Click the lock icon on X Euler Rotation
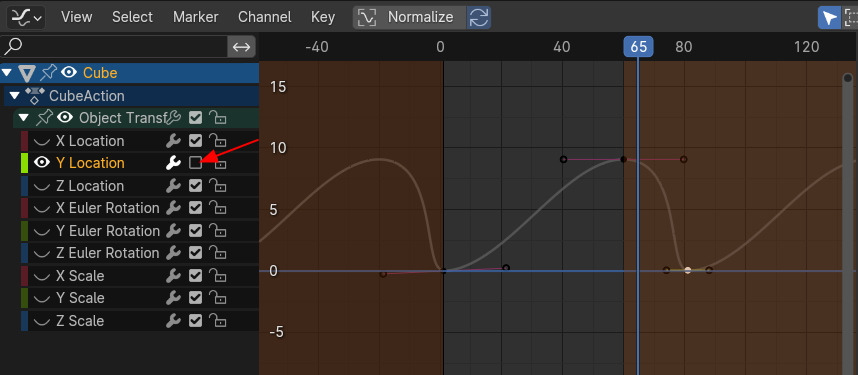 218,208
